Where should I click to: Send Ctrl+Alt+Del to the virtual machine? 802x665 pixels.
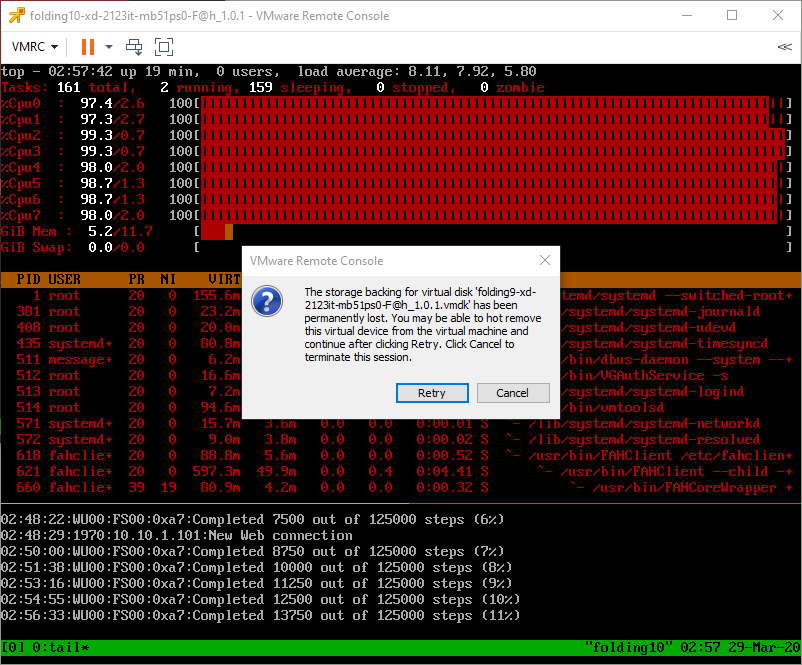click(134, 47)
